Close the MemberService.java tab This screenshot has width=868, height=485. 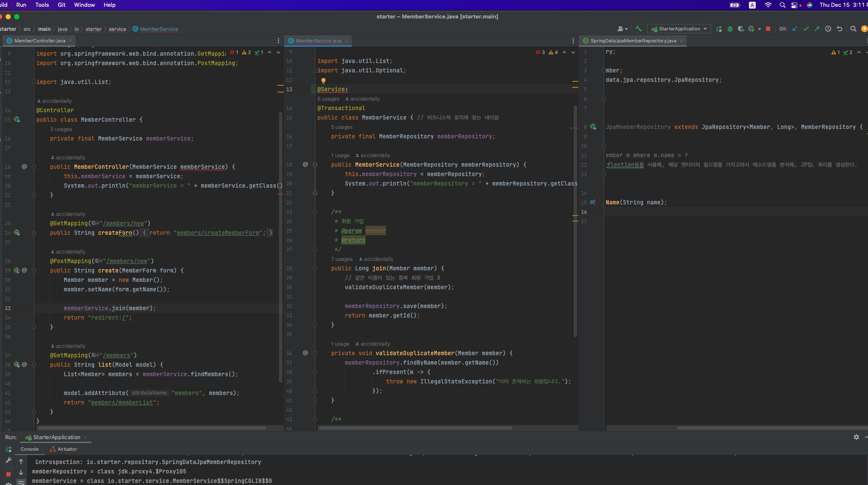347,41
